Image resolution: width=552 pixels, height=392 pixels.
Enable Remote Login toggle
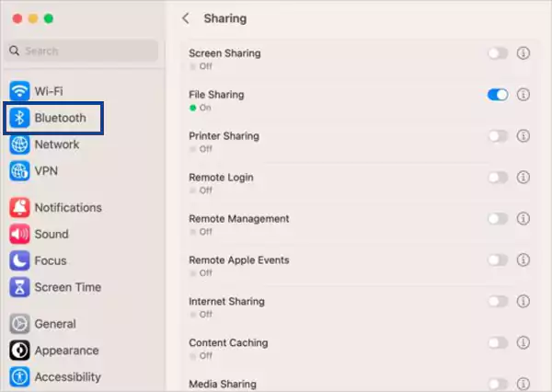click(x=498, y=178)
